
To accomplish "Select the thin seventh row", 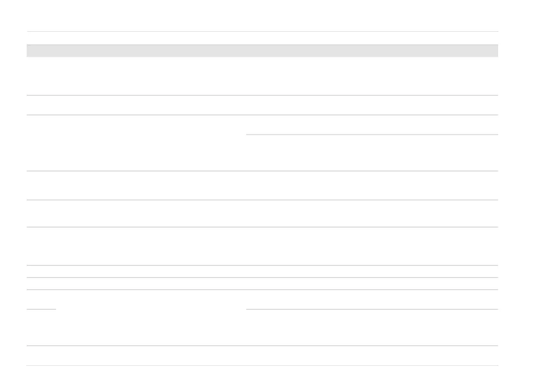I will point(262,271).
